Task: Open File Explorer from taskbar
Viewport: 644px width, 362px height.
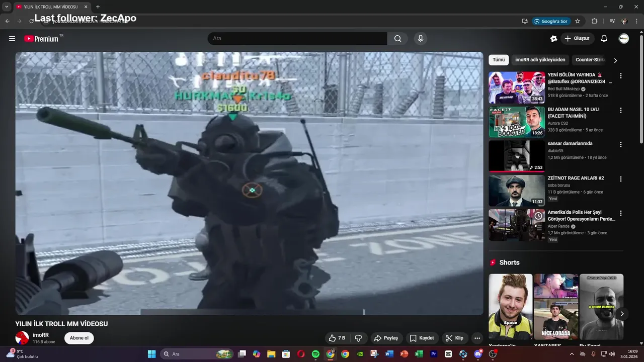Action: click(x=271, y=354)
